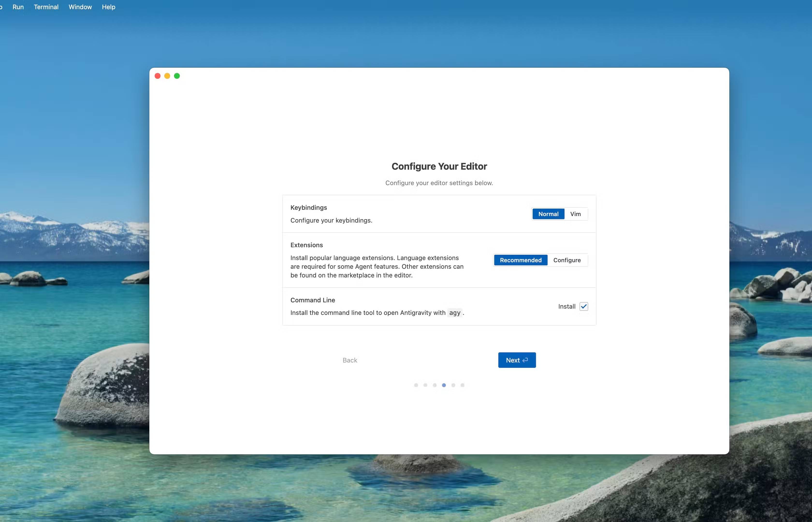
Task: Select the Normal keybindings option
Action: (x=548, y=214)
